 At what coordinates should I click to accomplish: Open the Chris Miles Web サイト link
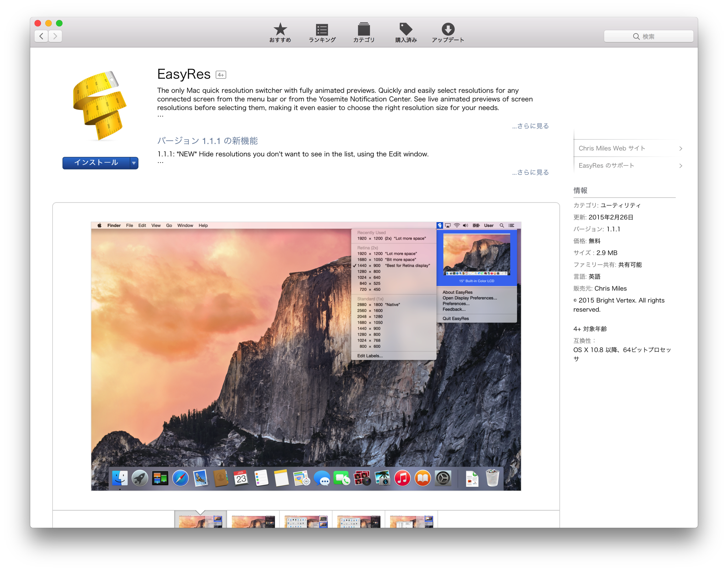612,148
